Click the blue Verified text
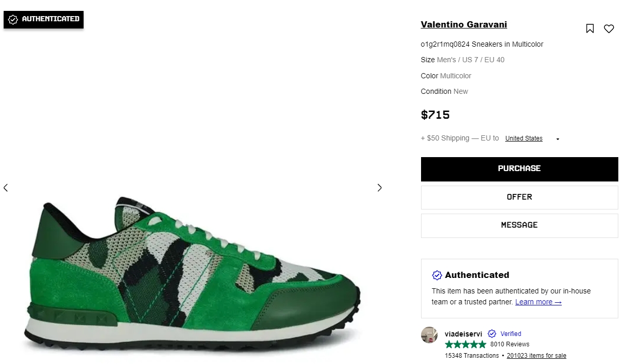The width and height of the screenshot is (623, 364). coord(511,334)
